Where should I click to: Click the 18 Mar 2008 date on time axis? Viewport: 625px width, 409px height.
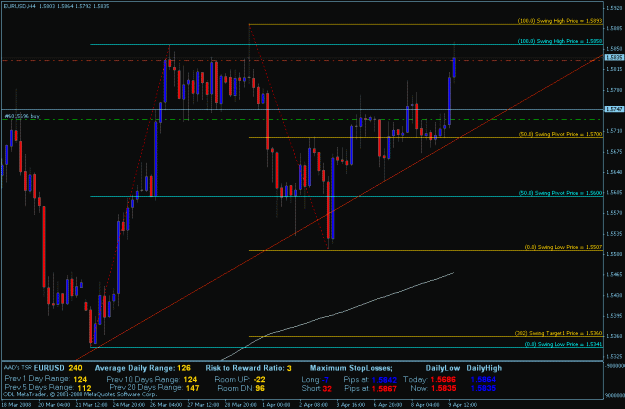pyautogui.click(x=15, y=404)
